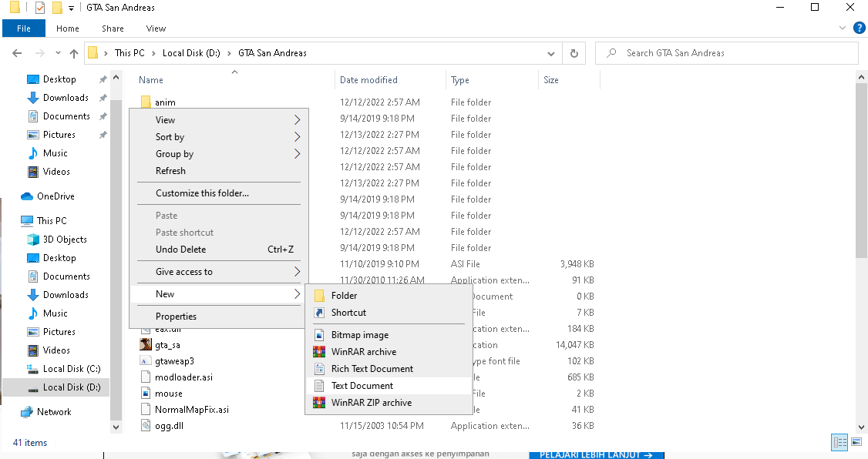The image size is (868, 459).
Task: Click Properties icon in quick access toolbar
Action: [40, 8]
